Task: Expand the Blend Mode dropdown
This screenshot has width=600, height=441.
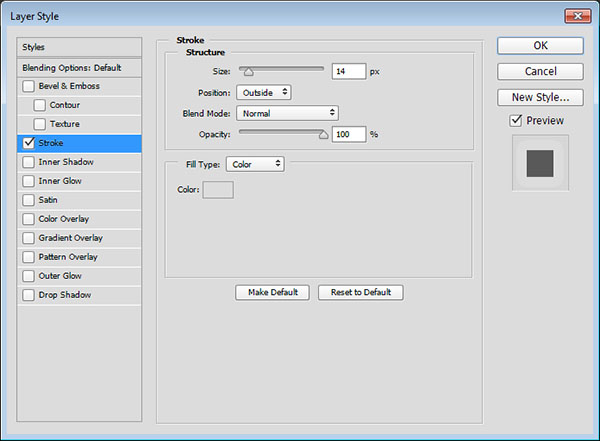Action: coord(287,113)
